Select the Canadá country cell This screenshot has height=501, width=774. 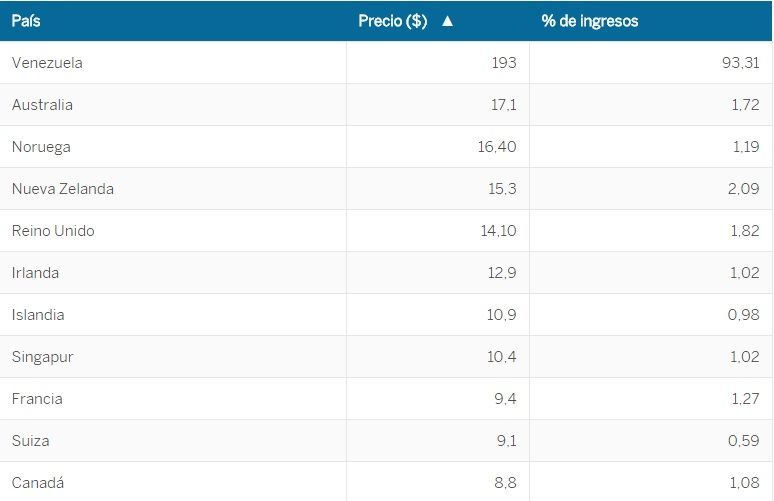pyautogui.click(x=38, y=483)
